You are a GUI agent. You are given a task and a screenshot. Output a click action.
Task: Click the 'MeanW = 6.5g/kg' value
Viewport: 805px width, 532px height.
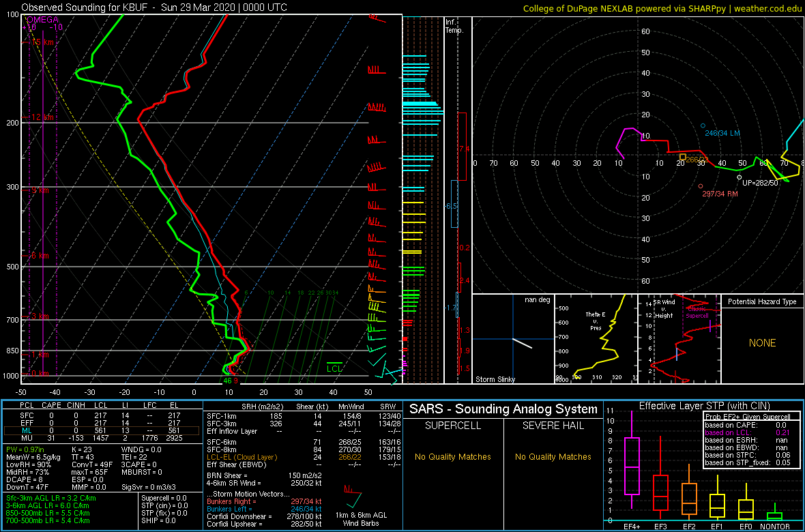[33, 458]
